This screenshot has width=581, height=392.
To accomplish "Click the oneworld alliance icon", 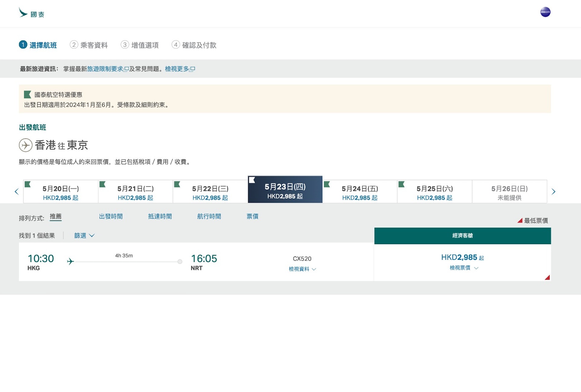I will [545, 12].
